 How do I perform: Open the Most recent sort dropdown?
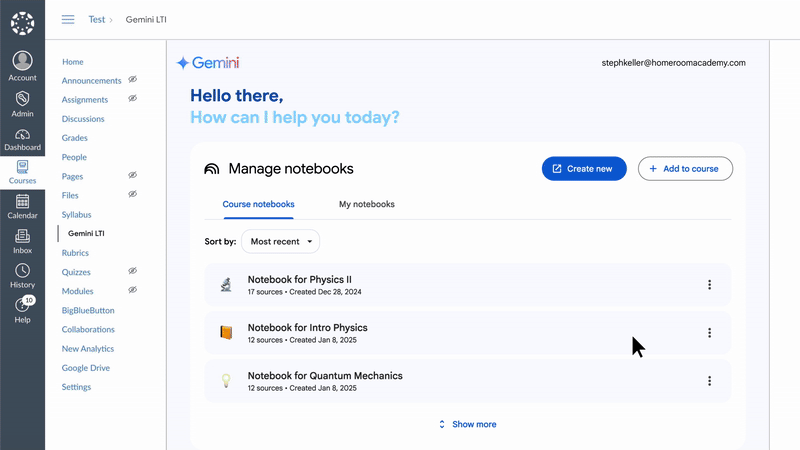point(281,241)
